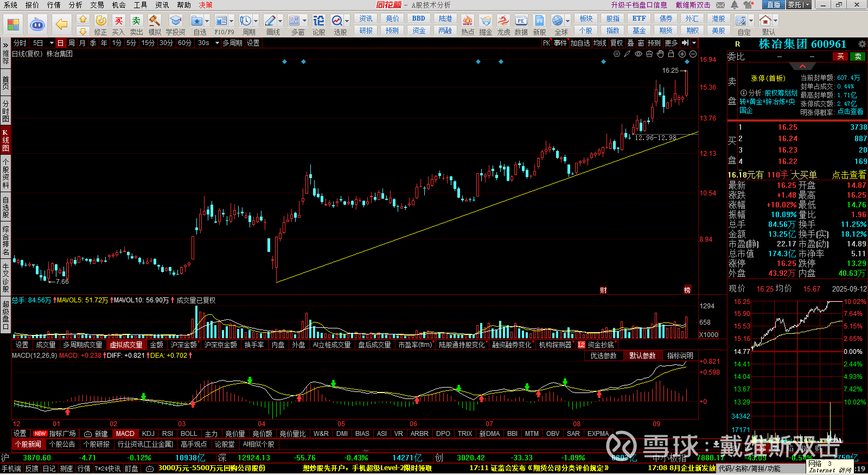Toggle 均线 moving average display
The image size is (868, 475).
click(599, 43)
